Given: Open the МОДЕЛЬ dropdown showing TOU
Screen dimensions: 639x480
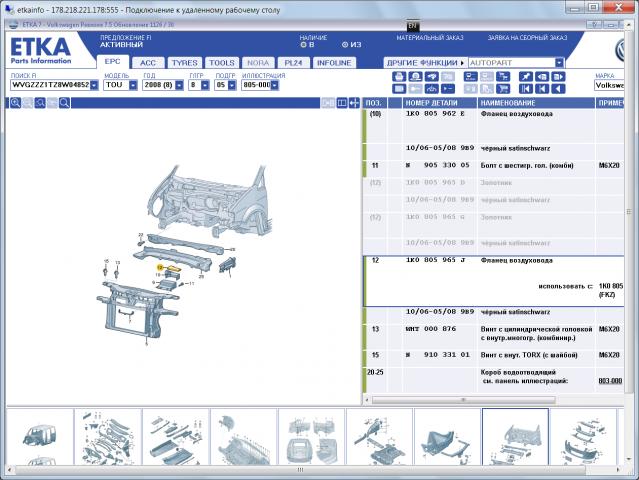Looking at the screenshot, I should (133, 85).
